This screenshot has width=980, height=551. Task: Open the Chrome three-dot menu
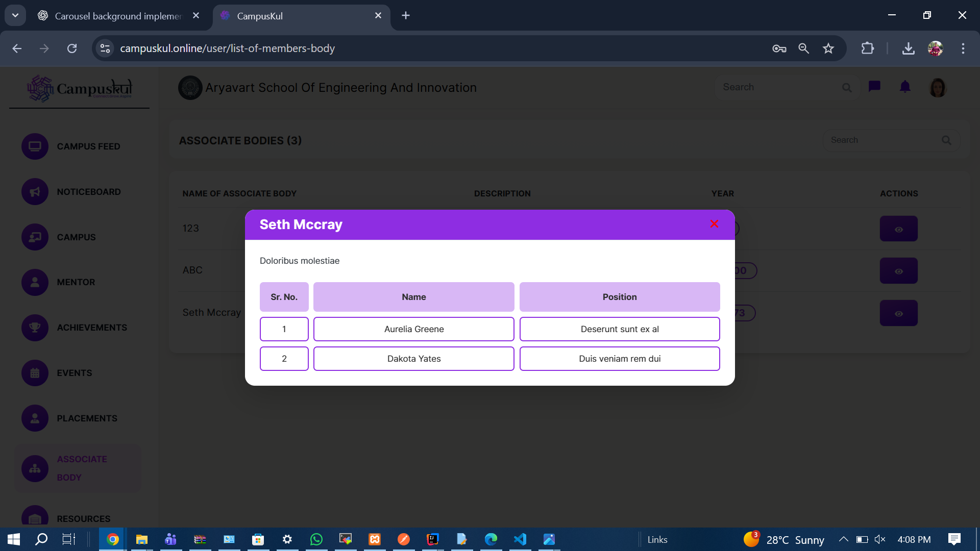(x=963, y=48)
